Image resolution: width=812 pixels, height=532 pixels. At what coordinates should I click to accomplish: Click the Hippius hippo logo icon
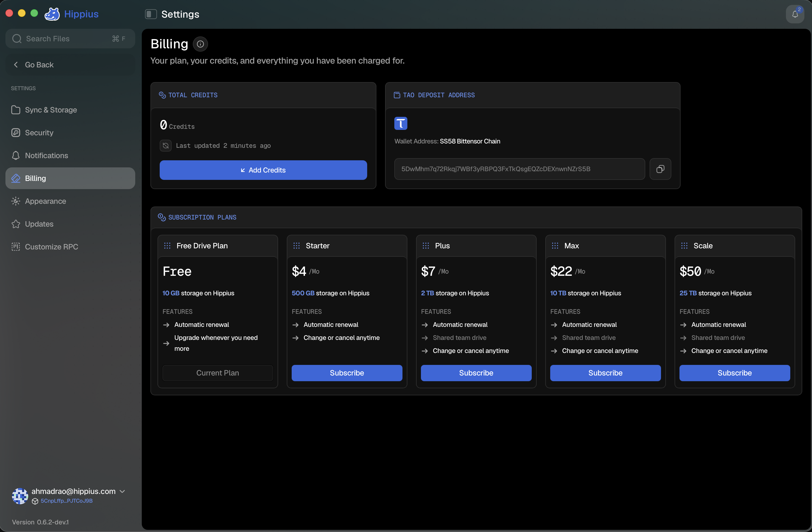(52, 14)
